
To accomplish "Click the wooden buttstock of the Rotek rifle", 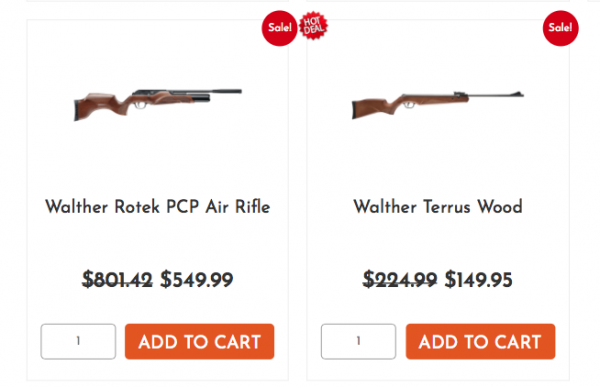I will [94, 105].
